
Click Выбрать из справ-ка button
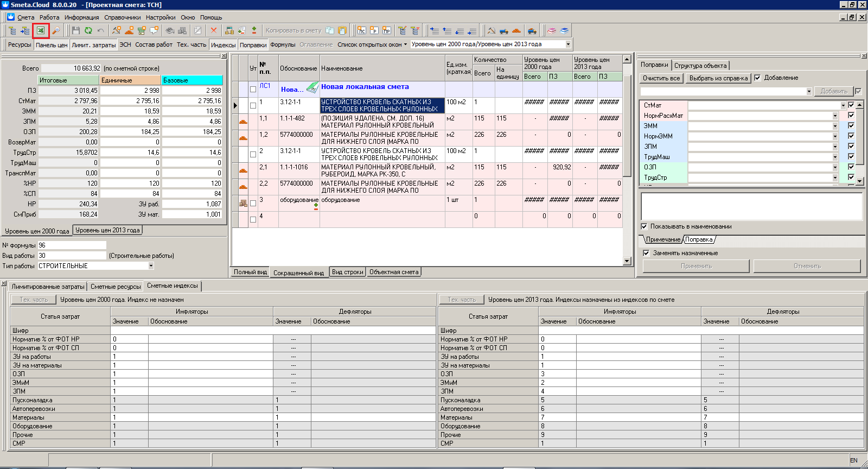click(718, 78)
